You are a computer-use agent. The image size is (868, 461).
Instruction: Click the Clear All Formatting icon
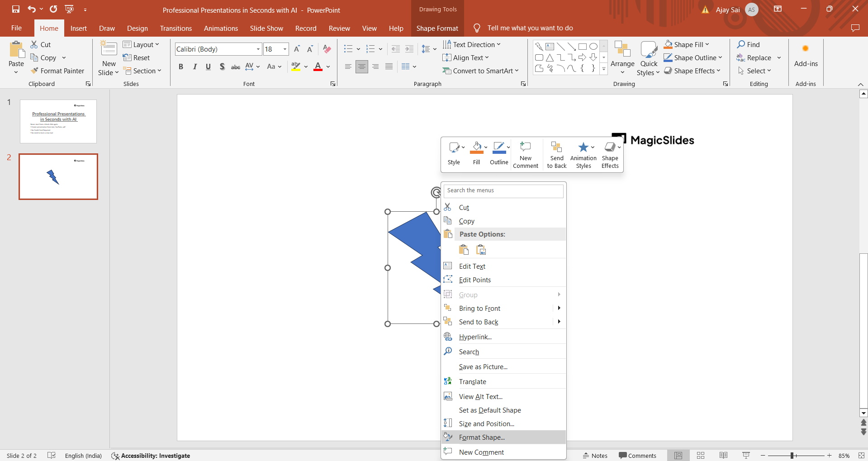point(327,49)
